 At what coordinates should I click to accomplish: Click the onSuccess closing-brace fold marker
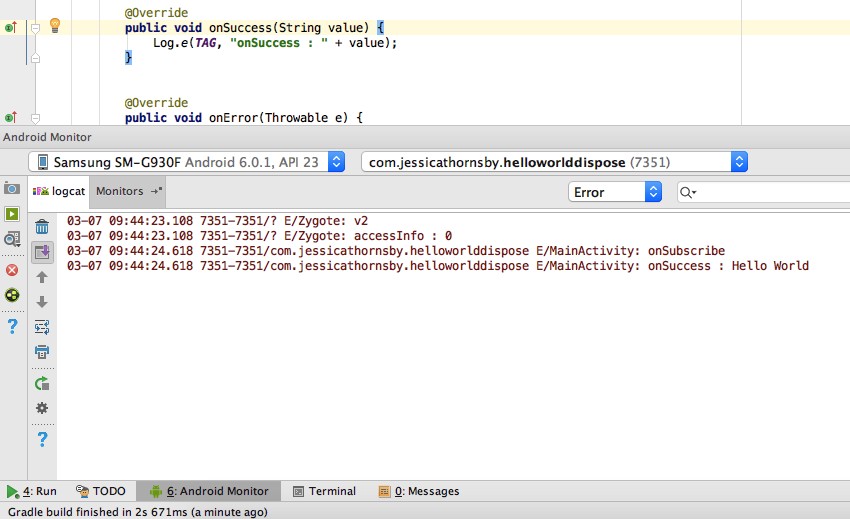[35, 58]
